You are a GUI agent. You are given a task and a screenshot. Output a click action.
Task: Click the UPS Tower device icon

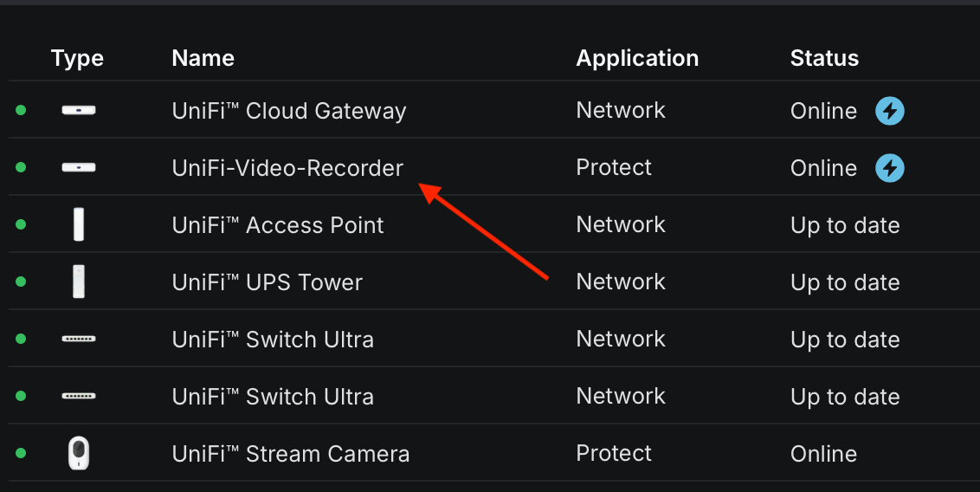79,282
